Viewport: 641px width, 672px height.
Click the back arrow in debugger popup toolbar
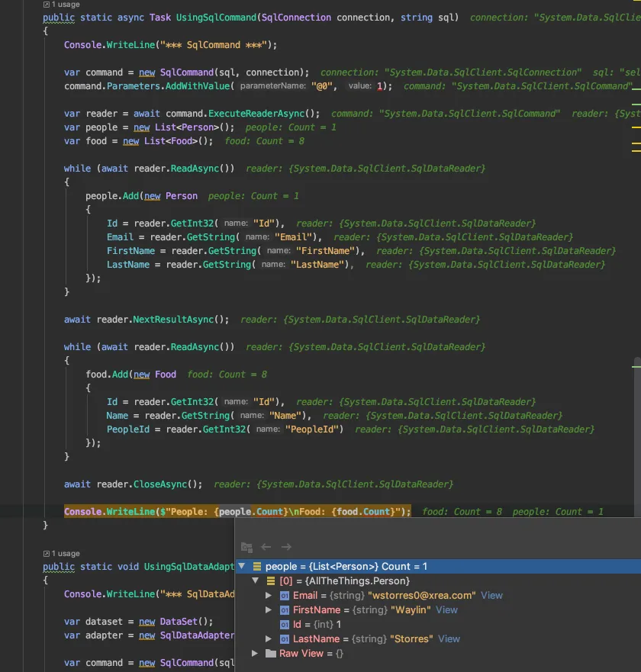click(x=266, y=547)
